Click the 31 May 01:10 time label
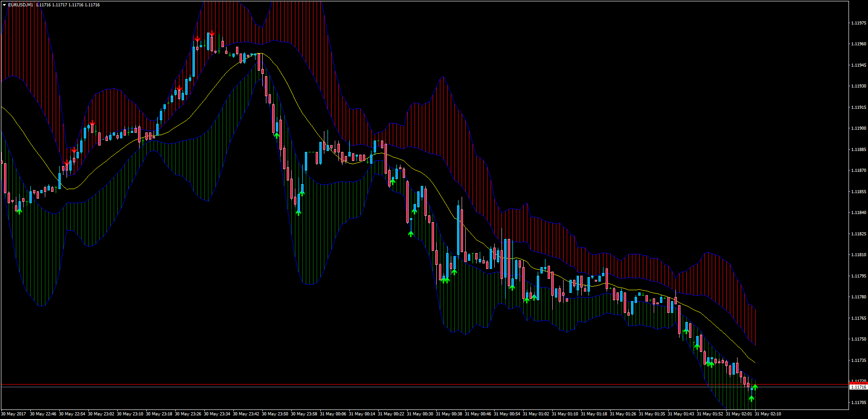This screenshot has height=419, width=868. click(565, 414)
